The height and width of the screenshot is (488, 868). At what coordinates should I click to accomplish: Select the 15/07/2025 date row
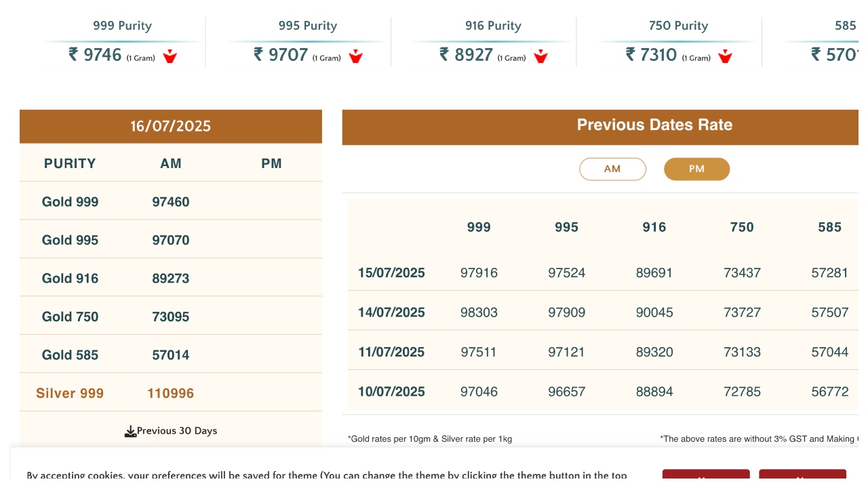pyautogui.click(x=391, y=273)
